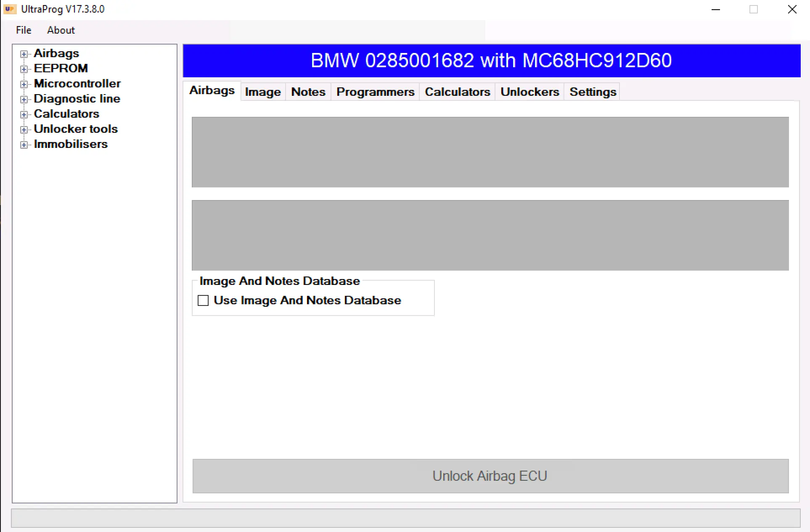Switch to the Programmers tab
810x532 pixels.
[375, 92]
